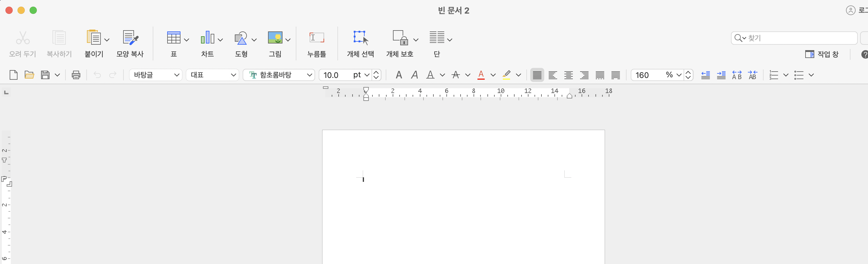Image resolution: width=868 pixels, height=264 pixels.
Task: Insert a chart with the 차트 icon
Action: pyautogui.click(x=207, y=37)
